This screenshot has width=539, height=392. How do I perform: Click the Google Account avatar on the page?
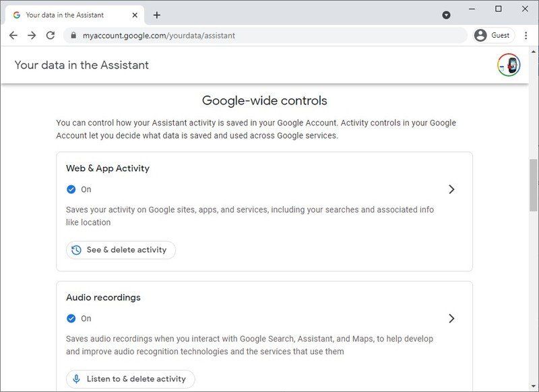coord(507,65)
